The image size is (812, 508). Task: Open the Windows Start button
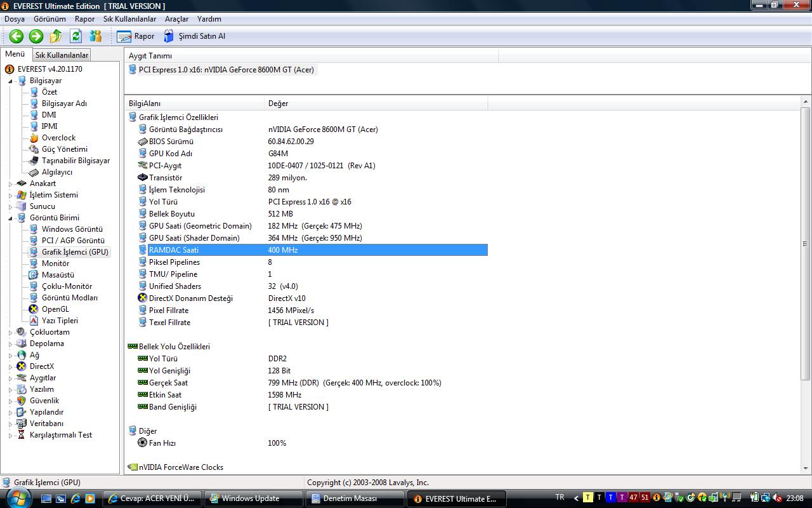coord(17,498)
